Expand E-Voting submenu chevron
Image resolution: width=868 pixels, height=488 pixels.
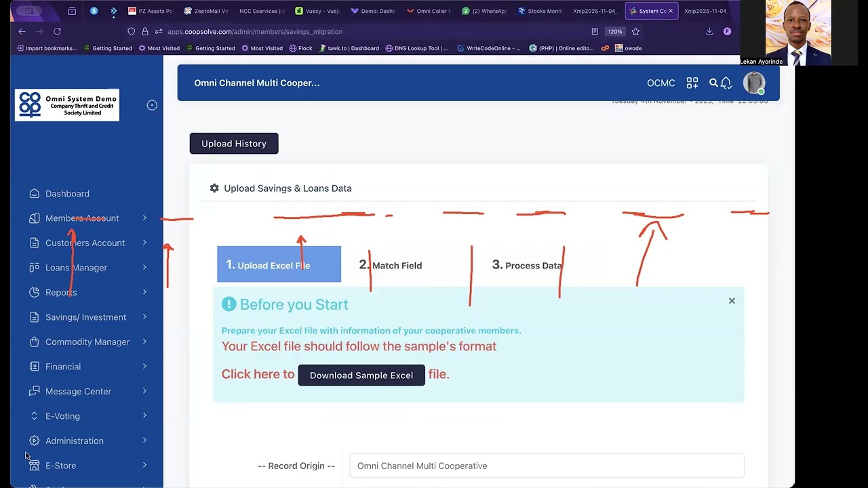pyautogui.click(x=144, y=416)
